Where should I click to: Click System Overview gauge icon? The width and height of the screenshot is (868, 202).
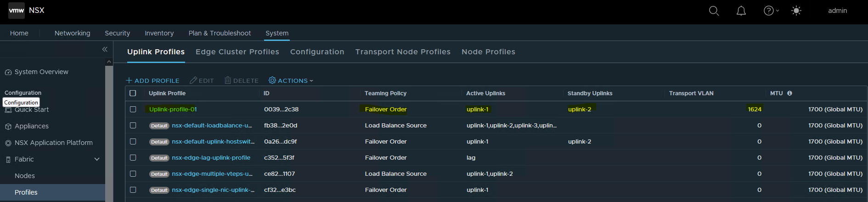[x=8, y=72]
